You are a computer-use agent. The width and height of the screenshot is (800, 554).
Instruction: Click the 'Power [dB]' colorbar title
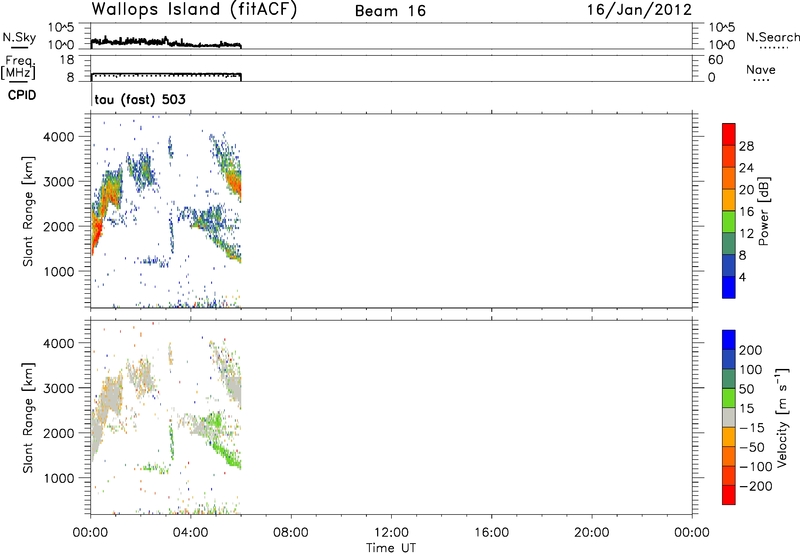[x=763, y=211]
